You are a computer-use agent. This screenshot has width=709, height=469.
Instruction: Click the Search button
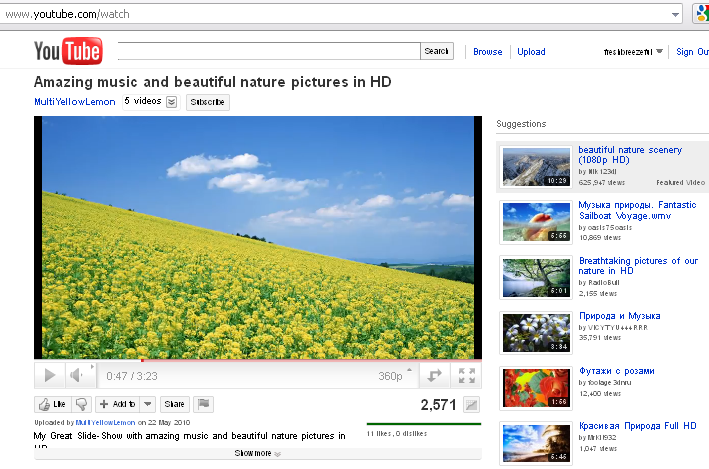click(437, 51)
